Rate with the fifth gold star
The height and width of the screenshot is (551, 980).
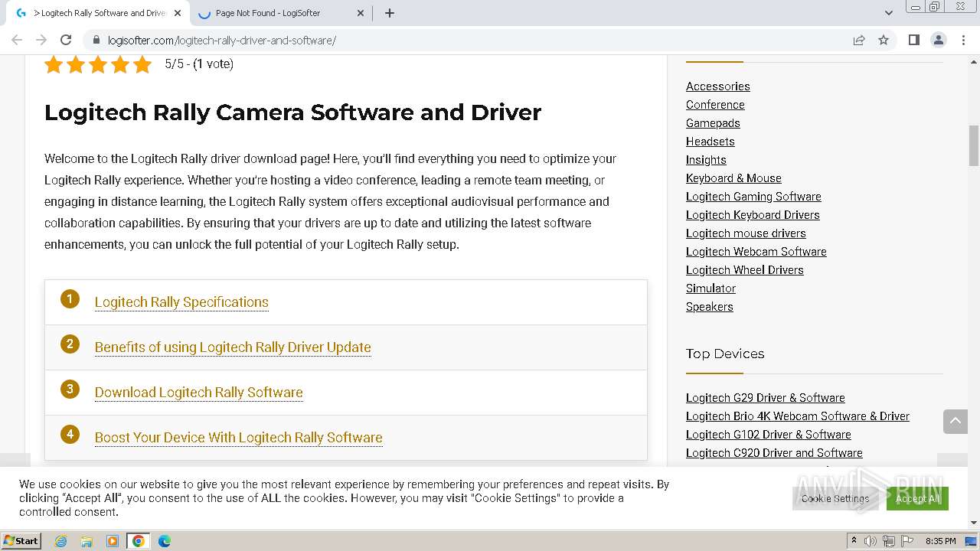(142, 64)
